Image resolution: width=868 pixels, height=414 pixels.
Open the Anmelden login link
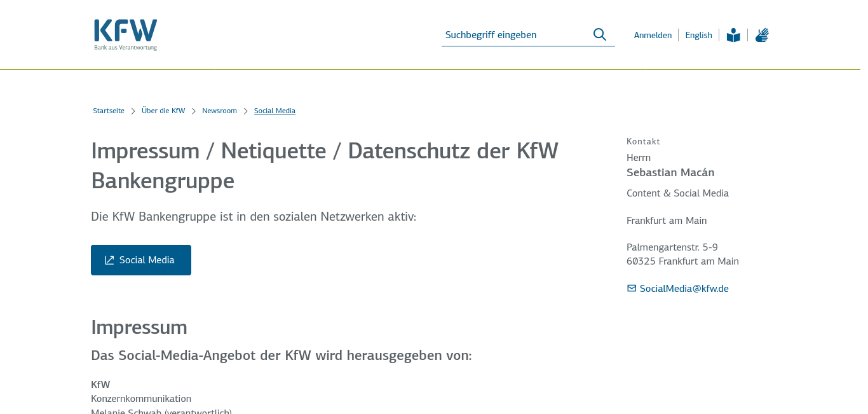point(653,35)
